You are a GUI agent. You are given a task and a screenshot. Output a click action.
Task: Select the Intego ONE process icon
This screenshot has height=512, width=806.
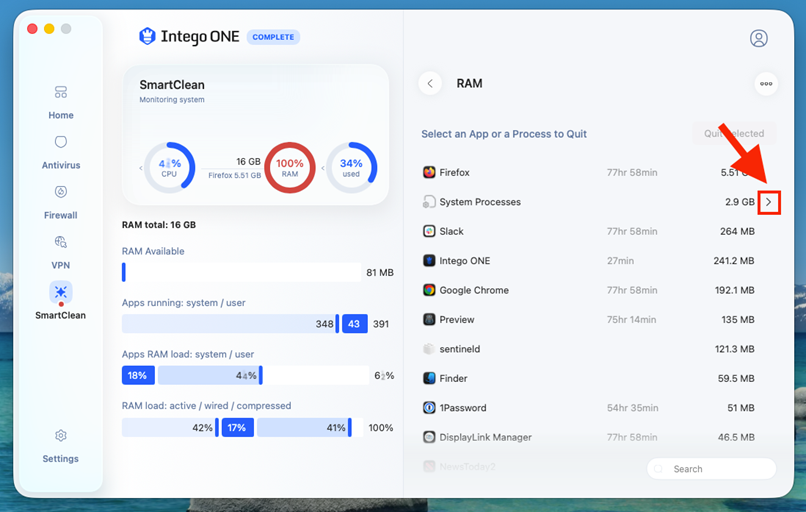(429, 261)
